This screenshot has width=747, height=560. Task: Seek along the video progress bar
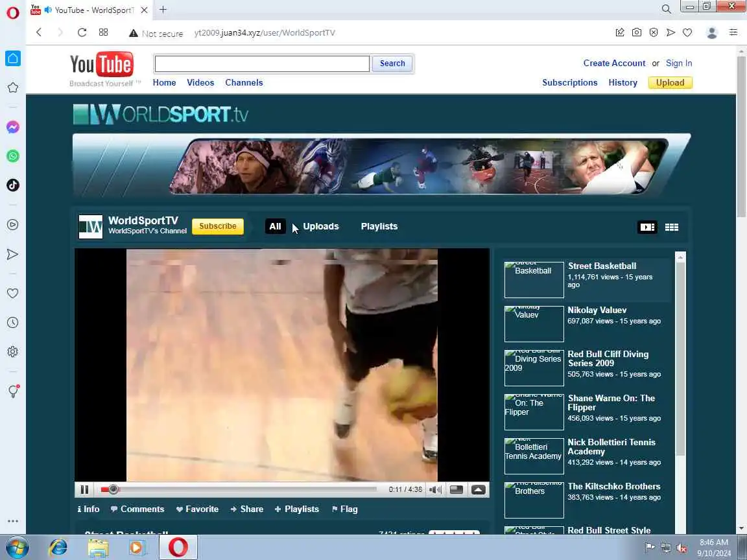click(x=238, y=489)
